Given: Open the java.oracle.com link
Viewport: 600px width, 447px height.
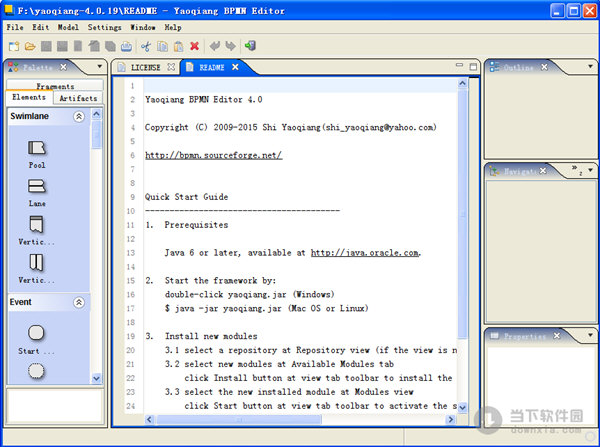Looking at the screenshot, I should tap(365, 253).
